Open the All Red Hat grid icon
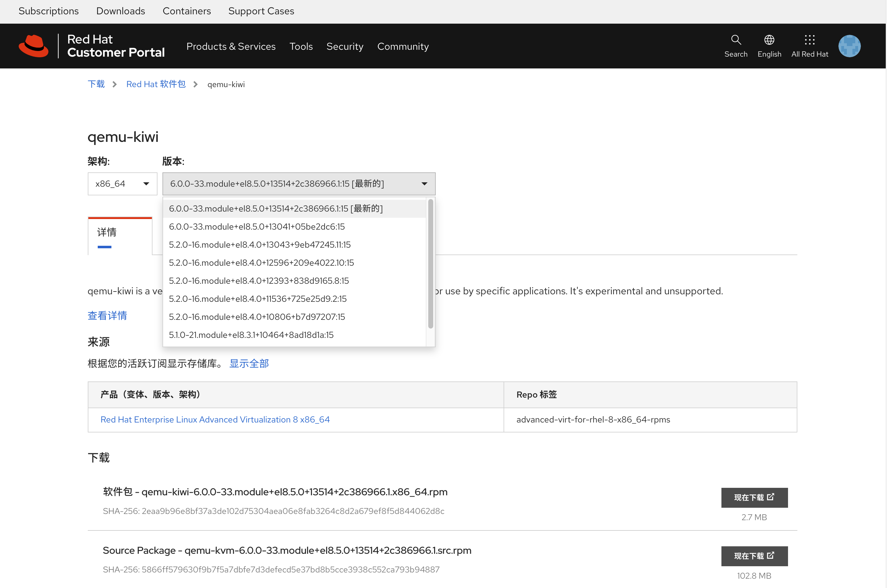 [x=810, y=40]
